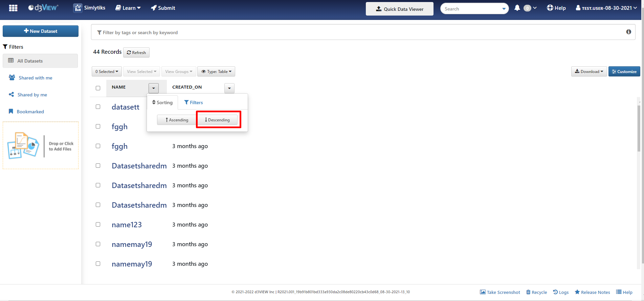Screen dimensions: 644x301
Task: Sort by Descending order
Action: click(217, 120)
